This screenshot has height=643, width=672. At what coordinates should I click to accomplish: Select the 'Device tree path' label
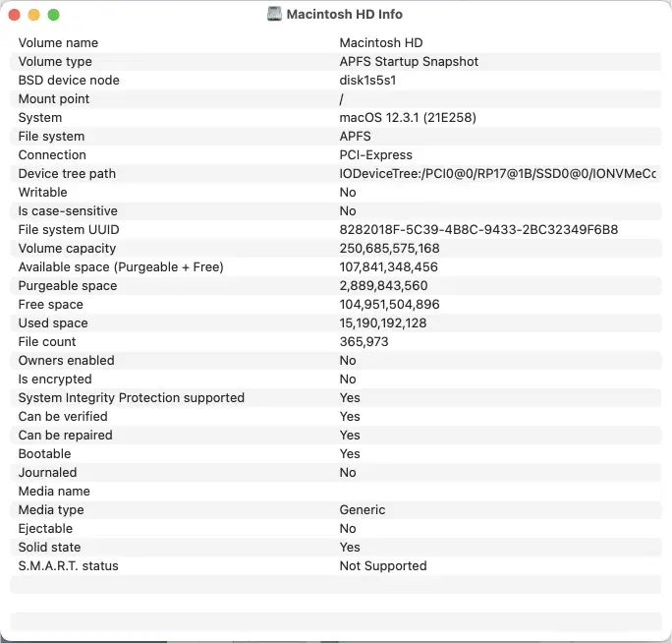(67, 174)
